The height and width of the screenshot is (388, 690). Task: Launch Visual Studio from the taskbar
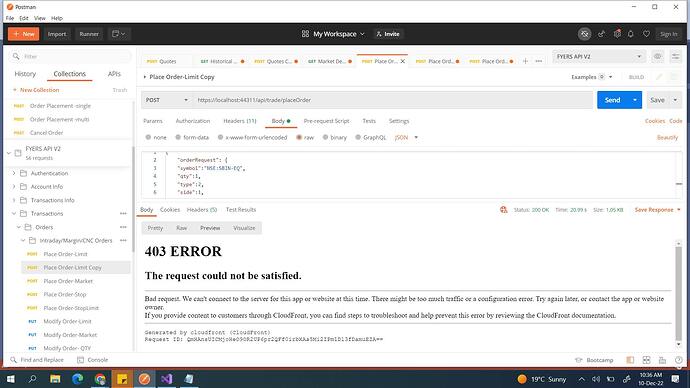coord(167,379)
